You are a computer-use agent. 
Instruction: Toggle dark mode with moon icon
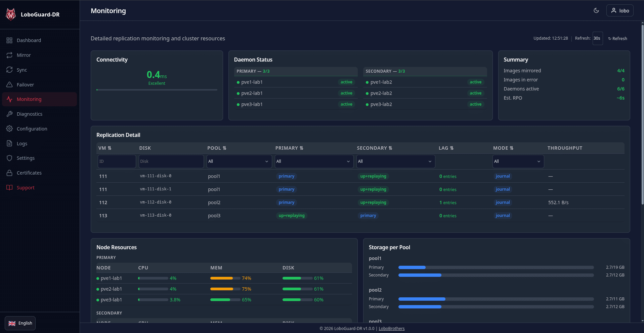(596, 10)
